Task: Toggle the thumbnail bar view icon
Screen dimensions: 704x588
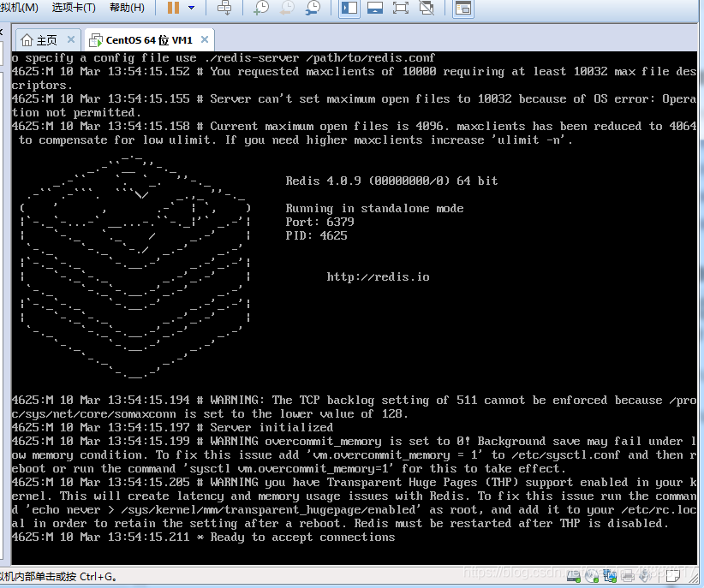Action: pos(375,8)
